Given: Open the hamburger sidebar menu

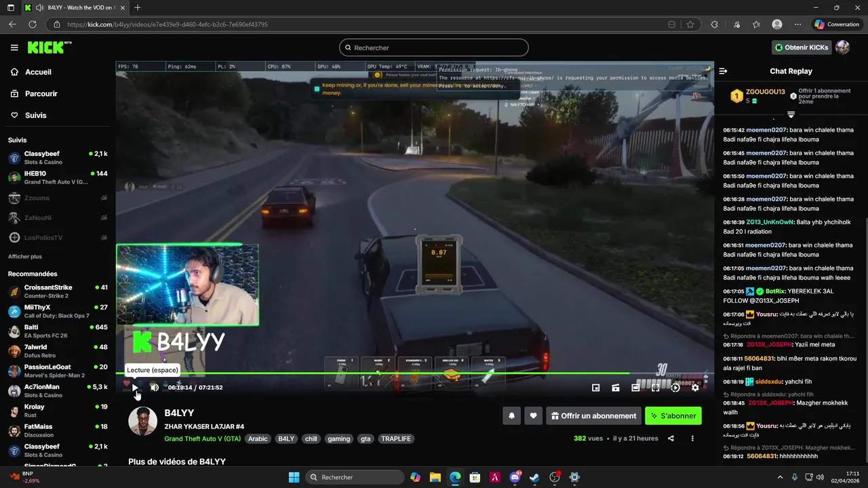Looking at the screenshot, I should (14, 47).
